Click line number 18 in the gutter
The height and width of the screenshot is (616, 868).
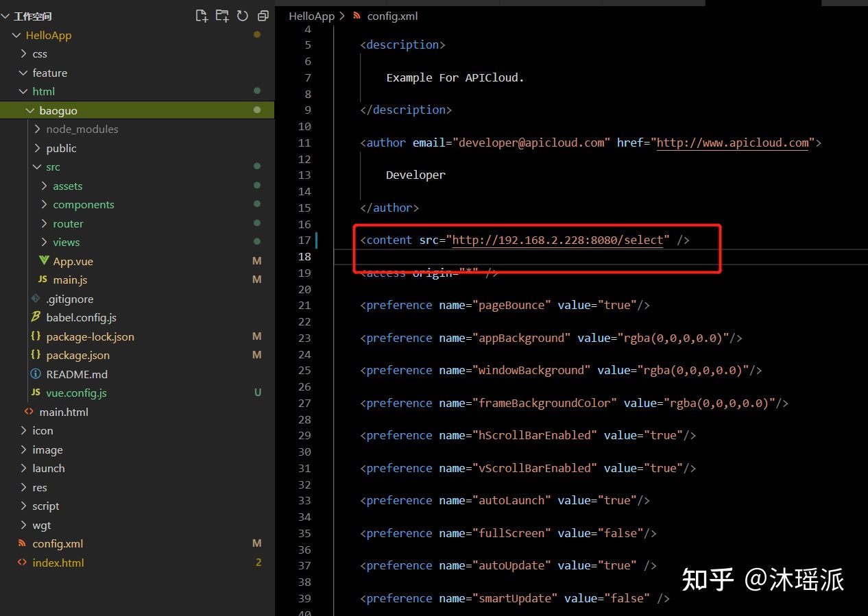click(x=304, y=256)
